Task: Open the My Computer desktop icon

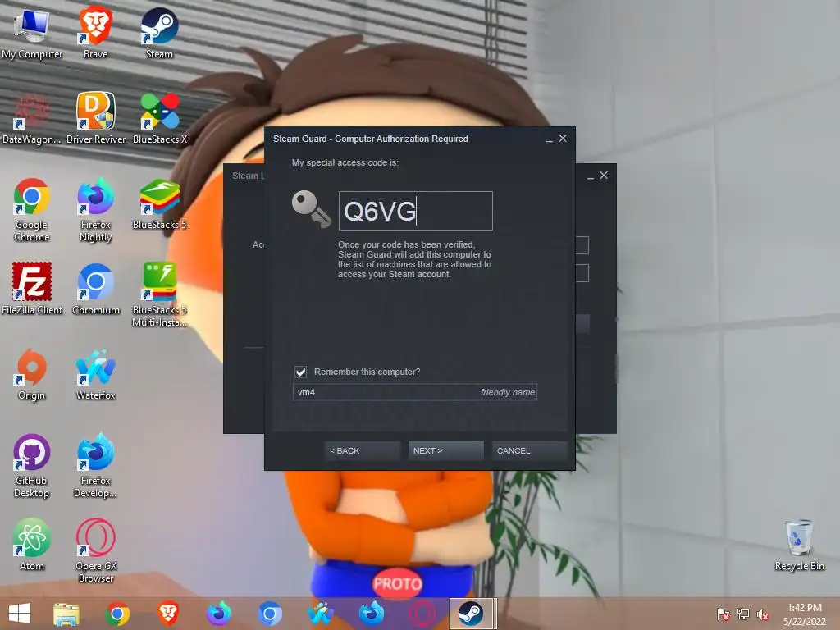Action: click(32, 33)
